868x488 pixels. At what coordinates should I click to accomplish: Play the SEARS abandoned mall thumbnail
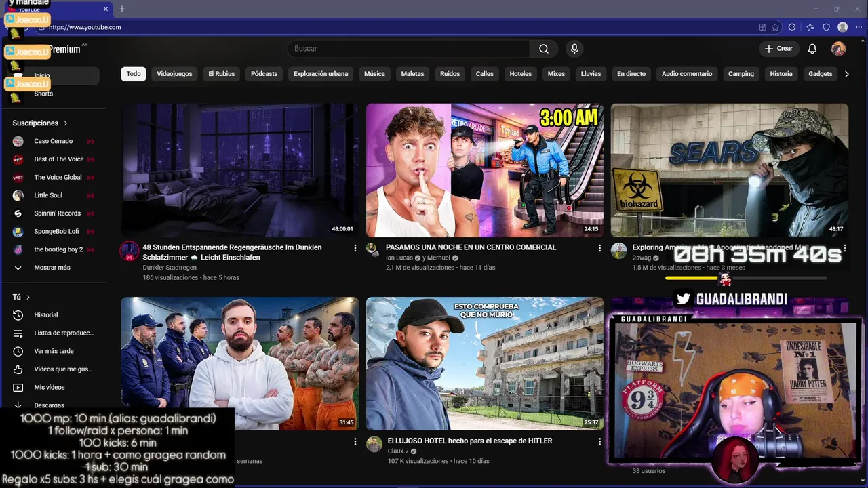tap(730, 170)
